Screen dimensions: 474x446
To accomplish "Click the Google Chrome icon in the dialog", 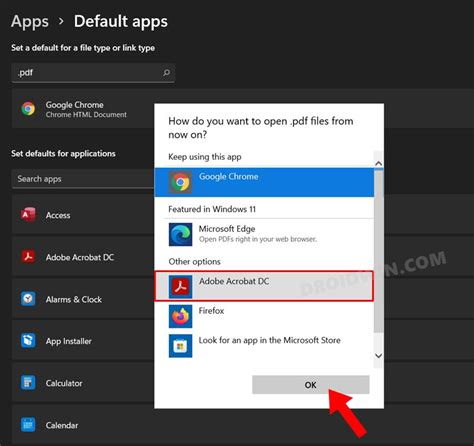I will [x=180, y=182].
